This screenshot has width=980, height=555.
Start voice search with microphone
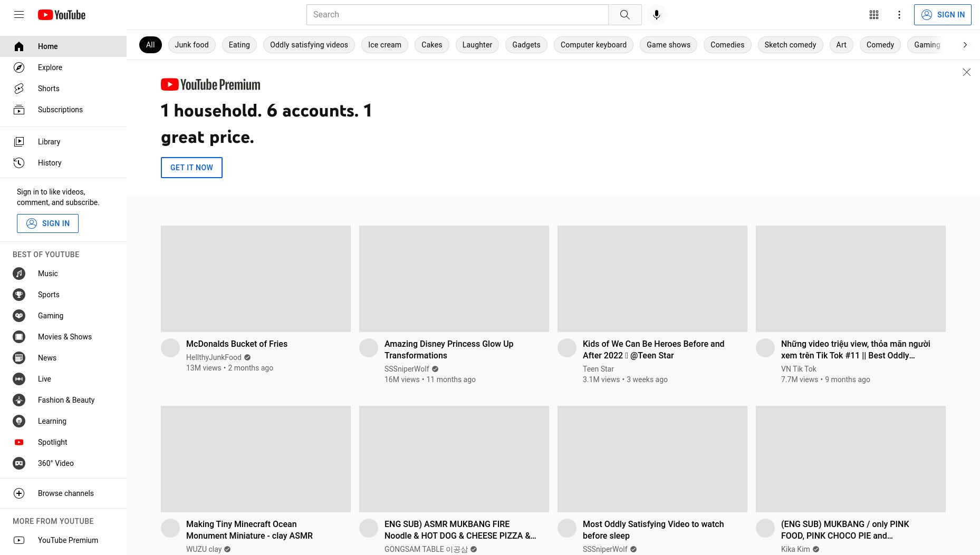coord(657,15)
